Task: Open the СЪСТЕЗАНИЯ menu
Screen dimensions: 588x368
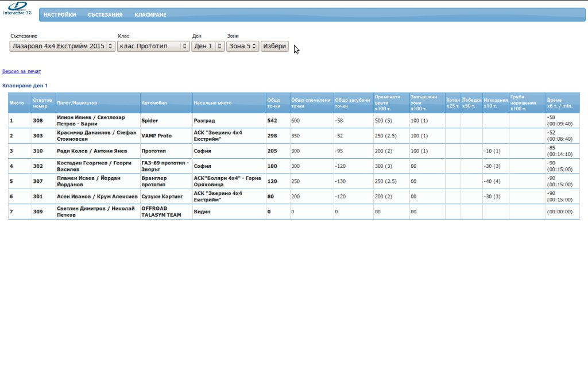Action: click(105, 15)
